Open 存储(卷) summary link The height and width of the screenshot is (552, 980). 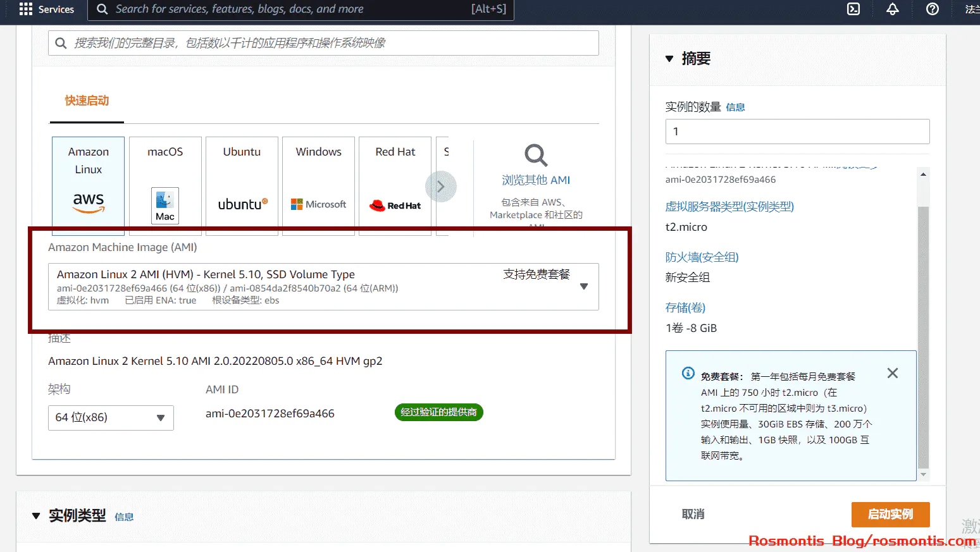685,307
